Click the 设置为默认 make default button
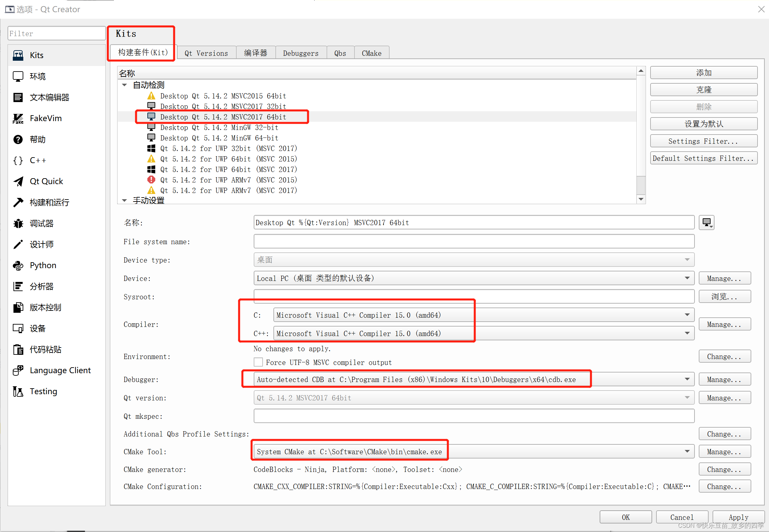 pos(703,124)
